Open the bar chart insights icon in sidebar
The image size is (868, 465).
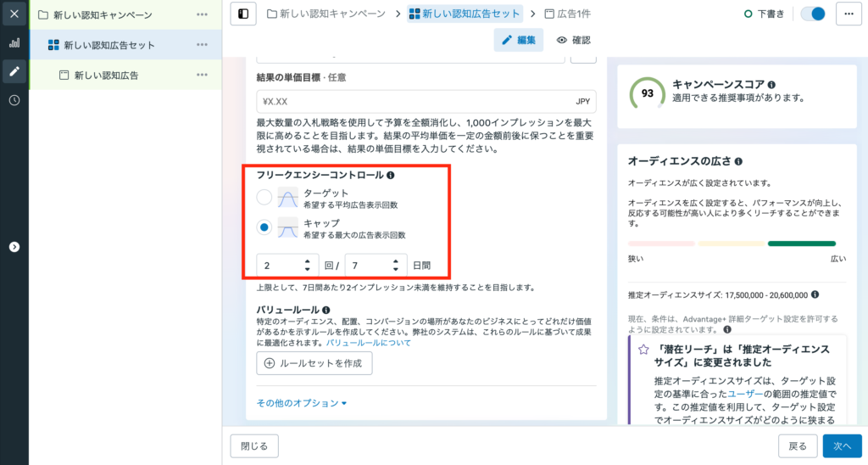14,43
